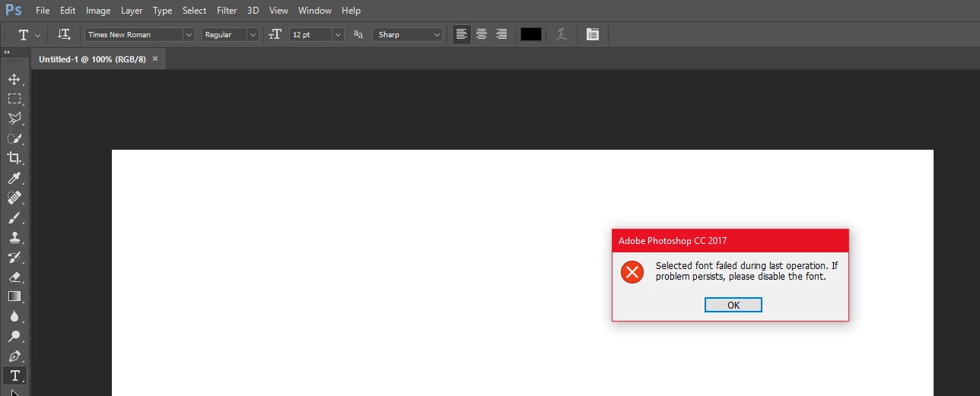Screen dimensions: 980x396
Task: Select the Quick Selection tool
Action: click(14, 138)
